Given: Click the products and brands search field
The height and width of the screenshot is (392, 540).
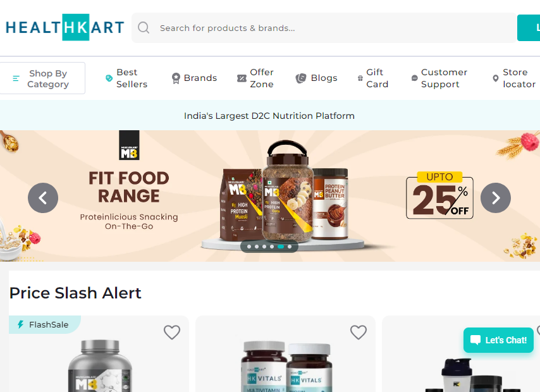Looking at the screenshot, I should pyautogui.click(x=324, y=28).
